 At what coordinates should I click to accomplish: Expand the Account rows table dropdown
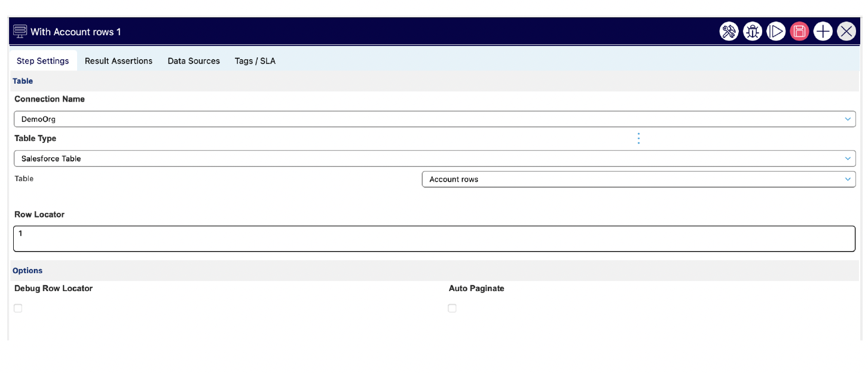[x=639, y=179]
